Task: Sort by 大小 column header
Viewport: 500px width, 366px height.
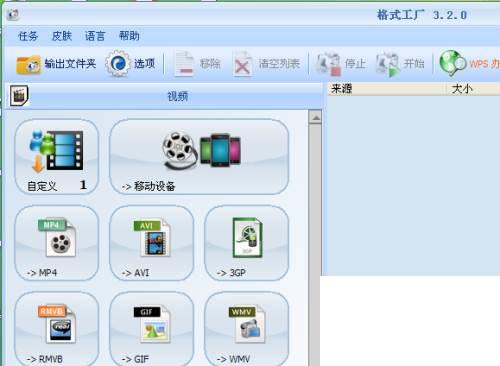Action: [473, 89]
